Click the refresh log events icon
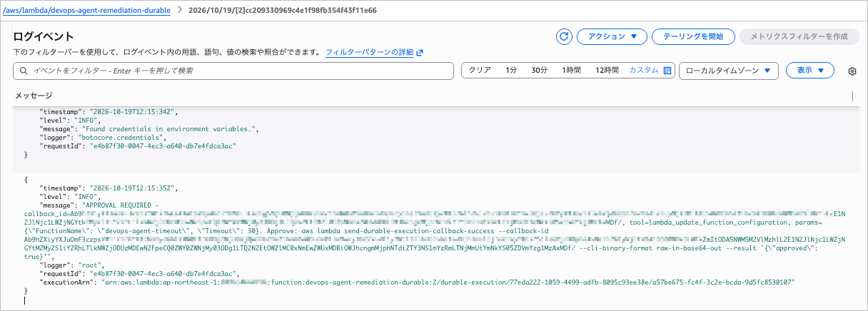Image resolution: width=868 pixels, height=311 pixels. (564, 36)
